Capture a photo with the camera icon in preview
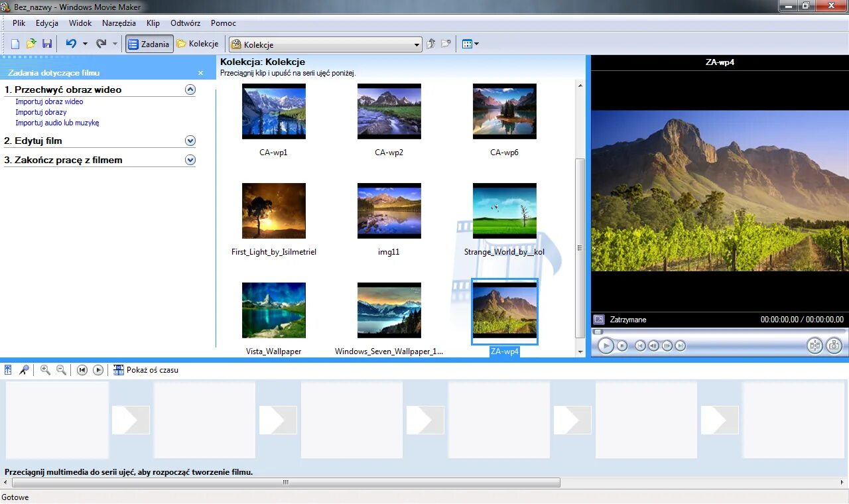 834,346
